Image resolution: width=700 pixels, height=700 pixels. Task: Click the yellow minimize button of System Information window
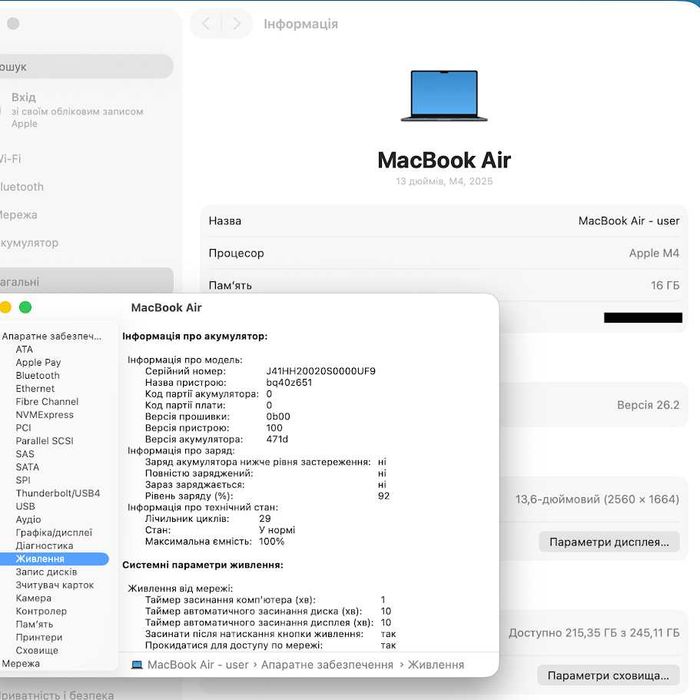tap(5, 307)
